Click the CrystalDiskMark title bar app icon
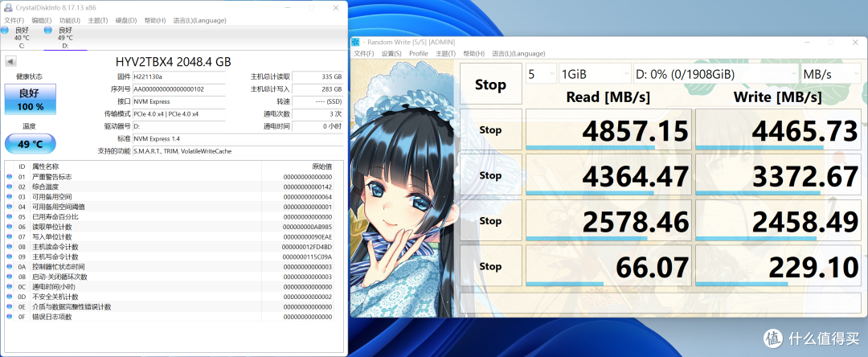Viewport: 868px width, 357px height. click(x=355, y=42)
